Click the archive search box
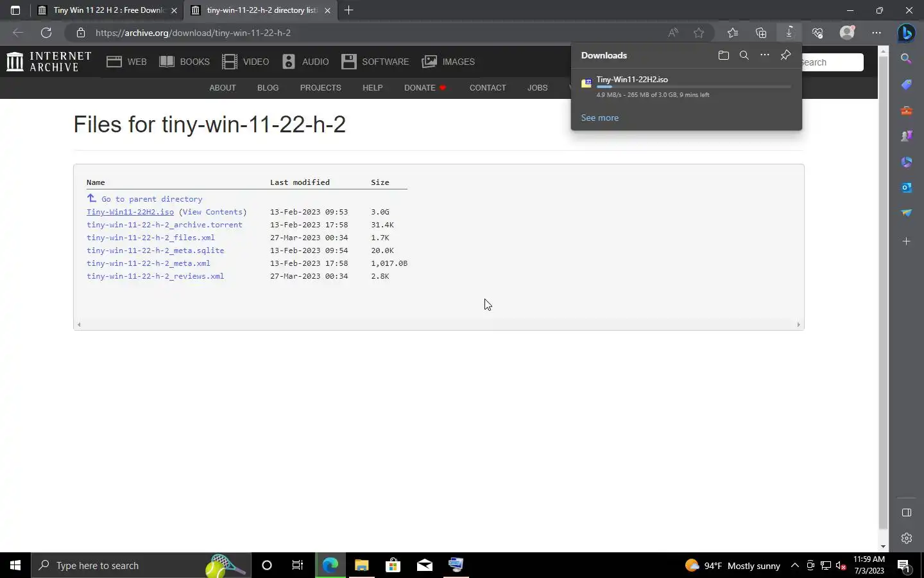The height and width of the screenshot is (578, 924). point(832,62)
